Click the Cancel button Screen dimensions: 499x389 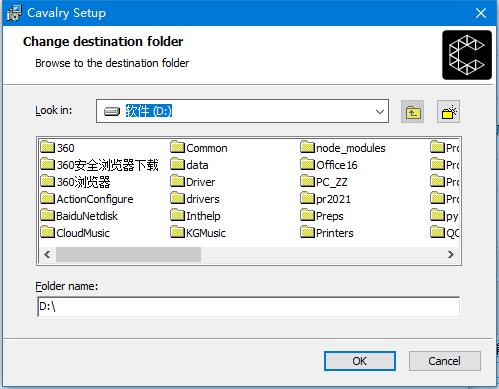pyautogui.click(x=444, y=361)
